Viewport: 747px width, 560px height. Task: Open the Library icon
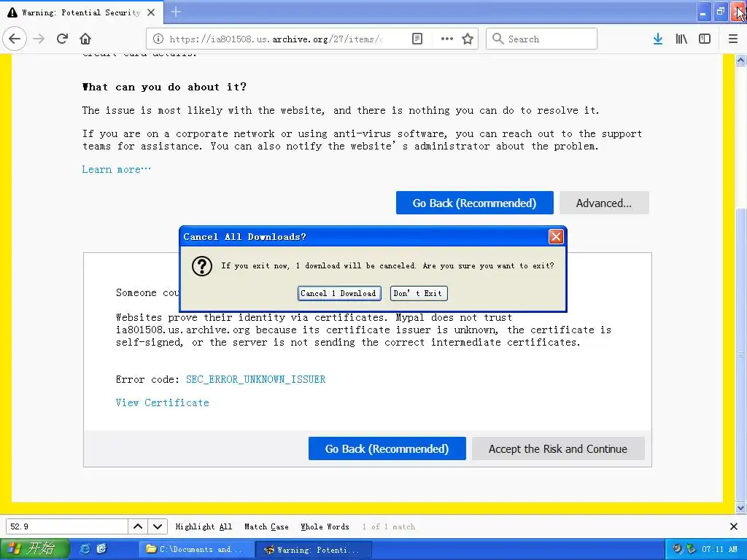coord(681,39)
